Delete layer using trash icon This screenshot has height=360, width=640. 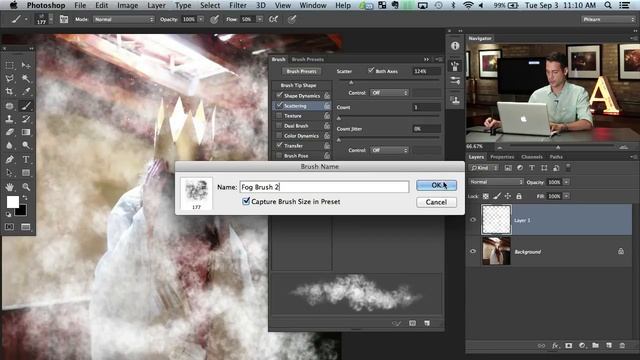[x=622, y=345]
